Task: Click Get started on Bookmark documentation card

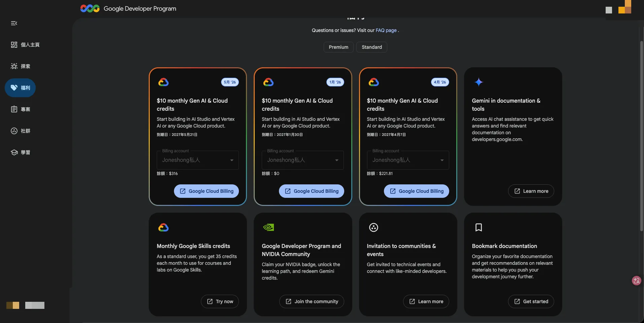Action: (531, 301)
